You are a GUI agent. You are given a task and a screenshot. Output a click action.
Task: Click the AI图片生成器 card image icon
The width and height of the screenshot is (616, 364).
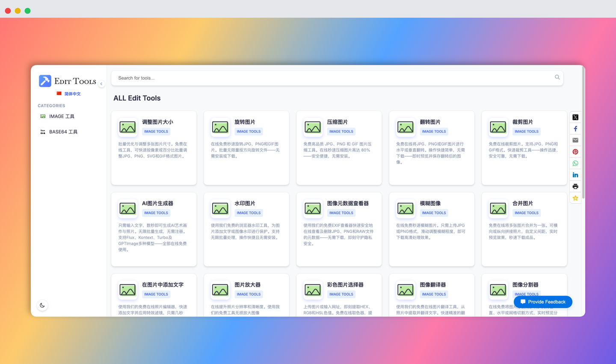[x=127, y=208]
